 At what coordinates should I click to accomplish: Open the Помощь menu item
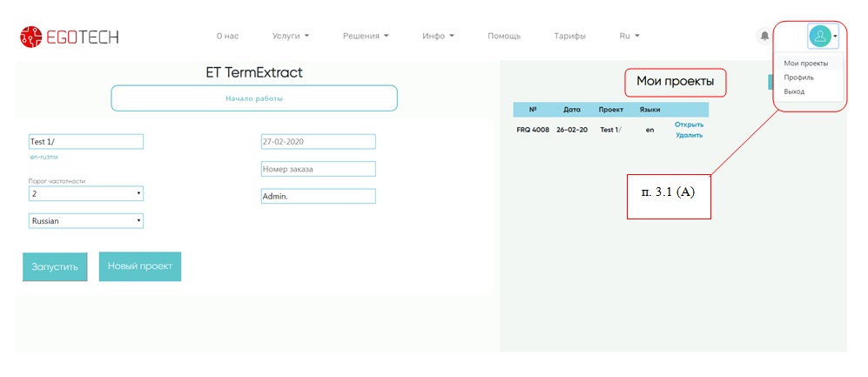[504, 37]
